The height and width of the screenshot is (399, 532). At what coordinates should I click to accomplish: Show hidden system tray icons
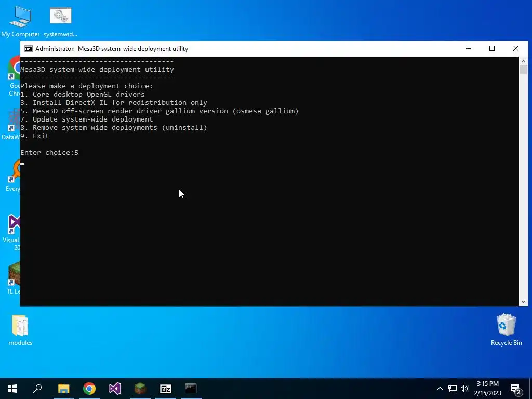(x=440, y=389)
